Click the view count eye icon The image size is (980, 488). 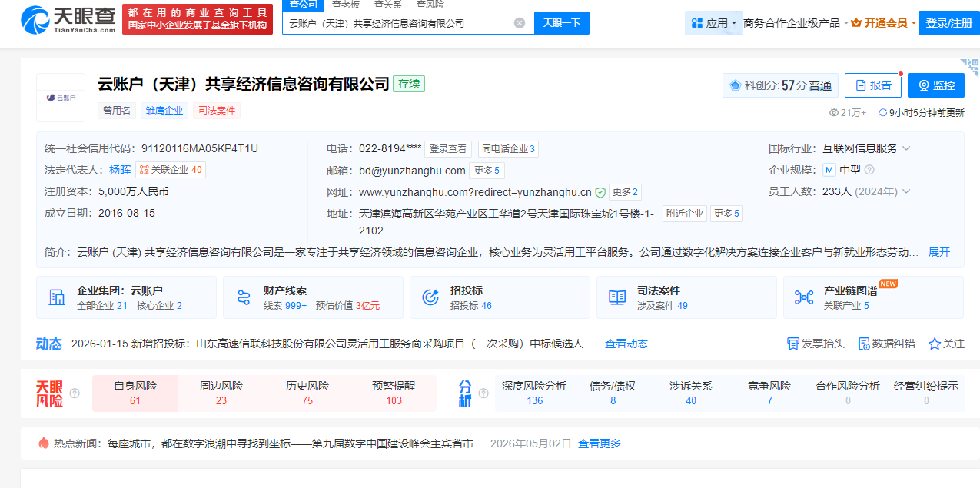coord(834,113)
